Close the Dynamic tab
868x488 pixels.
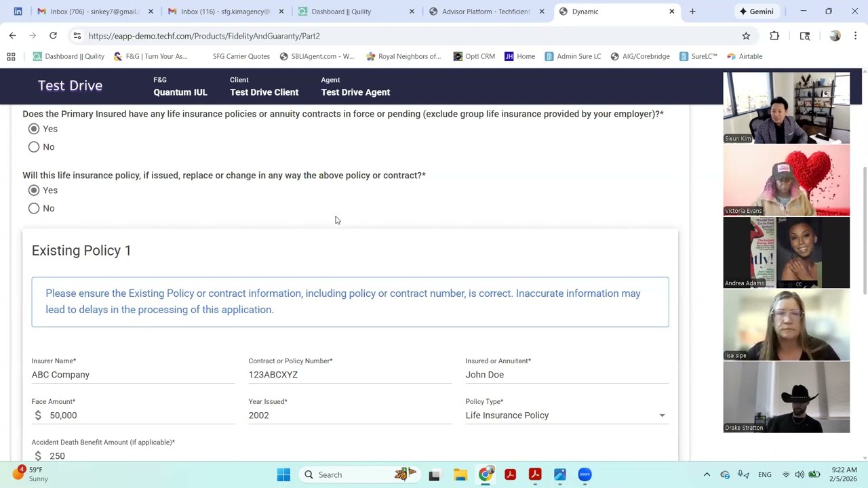671,12
